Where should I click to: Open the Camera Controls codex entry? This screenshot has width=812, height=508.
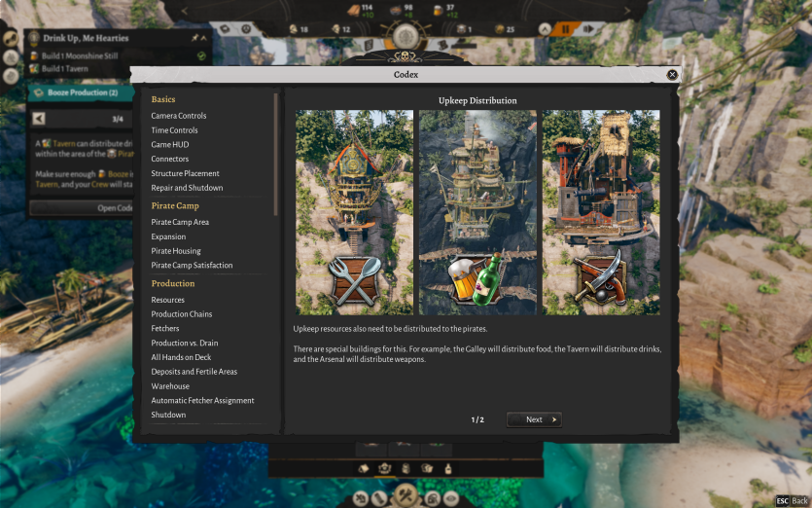[x=179, y=116]
